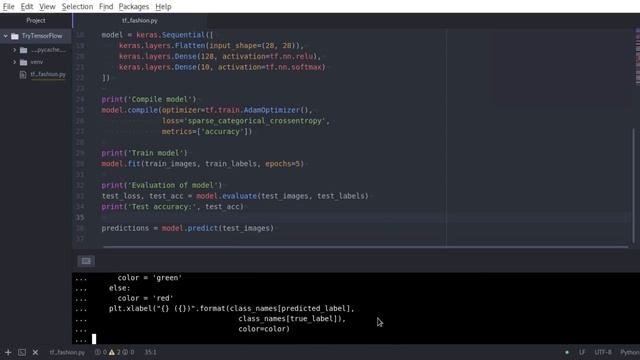Open the Packages menu
The image size is (640, 360).
pos(133,7)
